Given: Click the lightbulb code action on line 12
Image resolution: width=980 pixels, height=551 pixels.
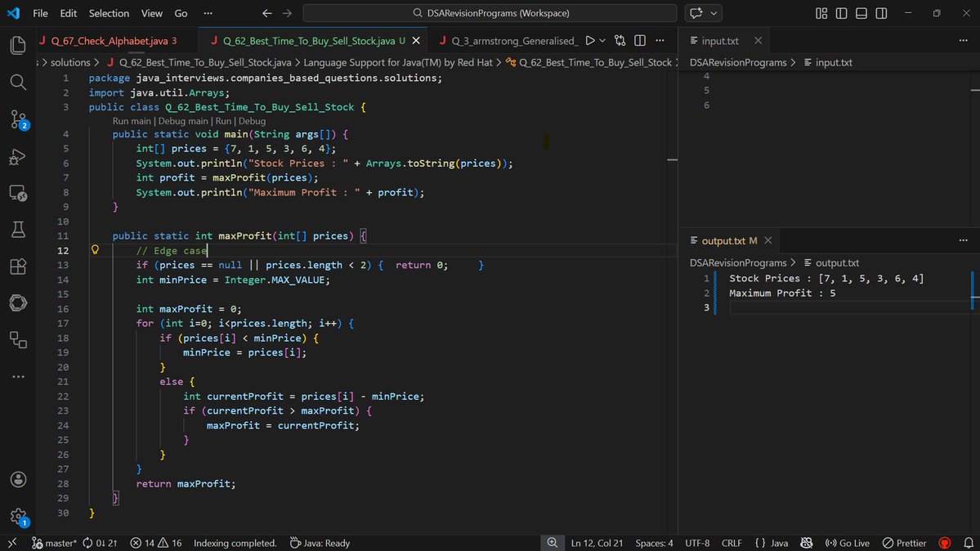Looking at the screenshot, I should point(95,249).
